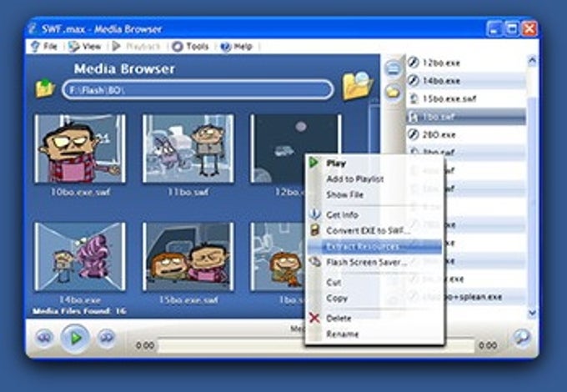
Task: Click the magnifier icon at bottom right
Action: pos(522,338)
